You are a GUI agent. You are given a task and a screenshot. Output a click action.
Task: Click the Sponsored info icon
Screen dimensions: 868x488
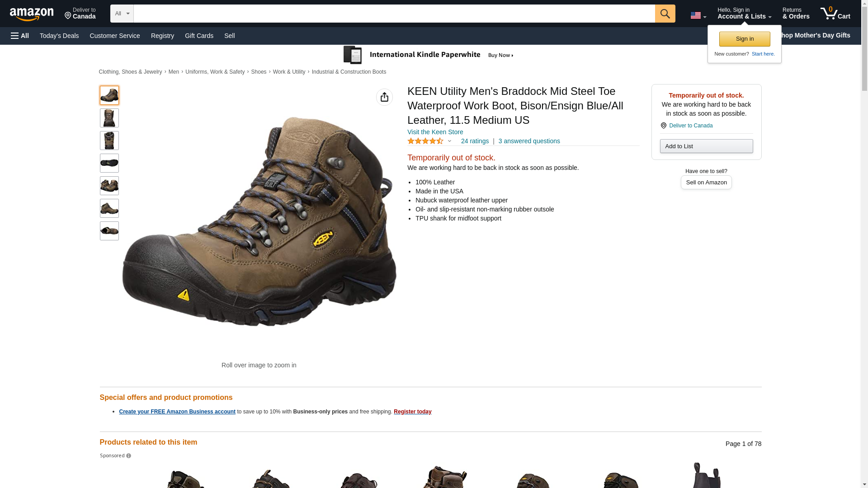coord(128,456)
